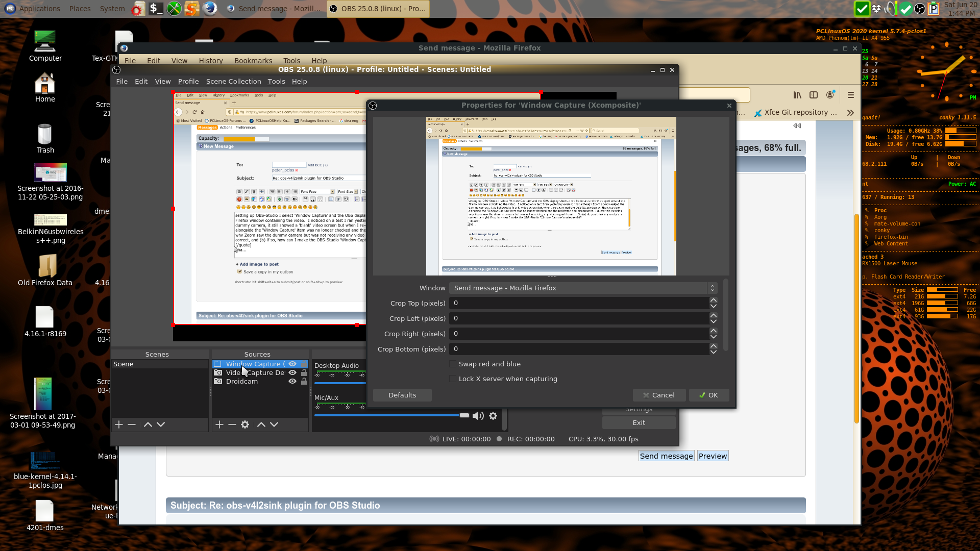Confirm properties with OK button
The width and height of the screenshot is (980, 551).
pyautogui.click(x=708, y=395)
